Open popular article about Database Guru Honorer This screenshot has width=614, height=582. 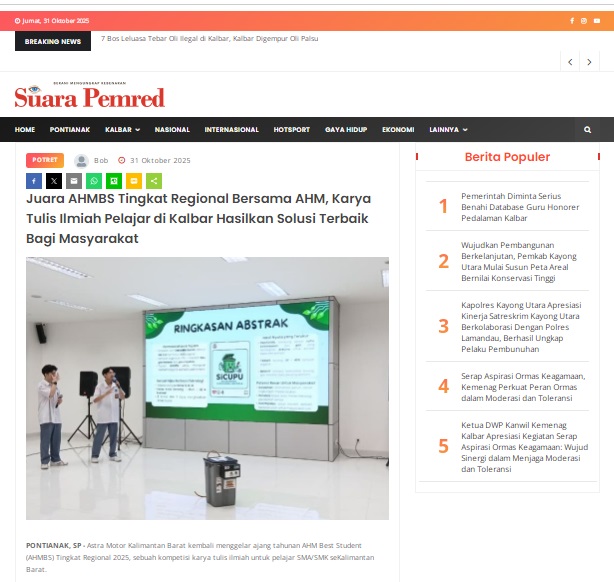click(x=518, y=206)
